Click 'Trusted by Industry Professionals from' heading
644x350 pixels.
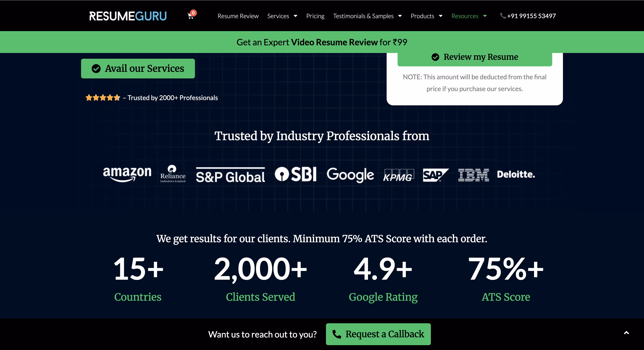coord(322,136)
